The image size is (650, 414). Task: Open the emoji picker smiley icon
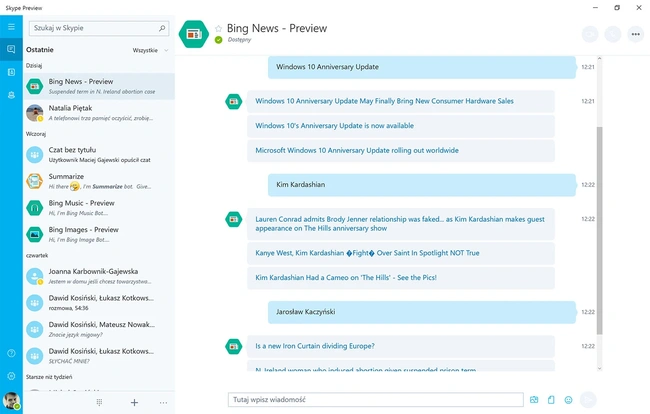(x=568, y=400)
